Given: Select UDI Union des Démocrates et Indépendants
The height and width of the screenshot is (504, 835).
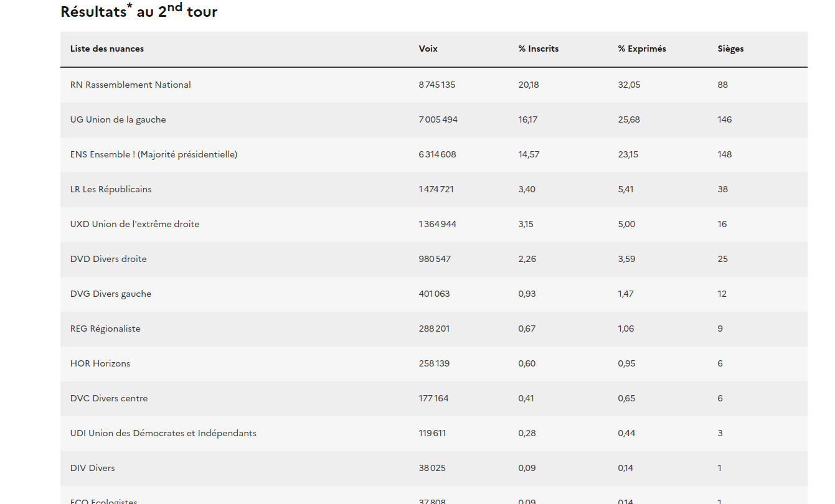Looking at the screenshot, I should click(163, 433).
